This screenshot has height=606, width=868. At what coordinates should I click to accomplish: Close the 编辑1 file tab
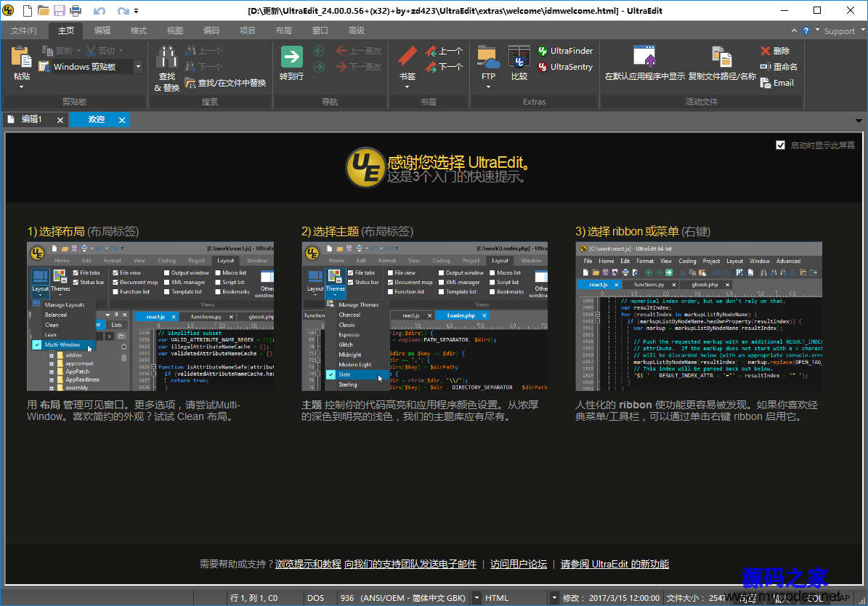[60, 120]
